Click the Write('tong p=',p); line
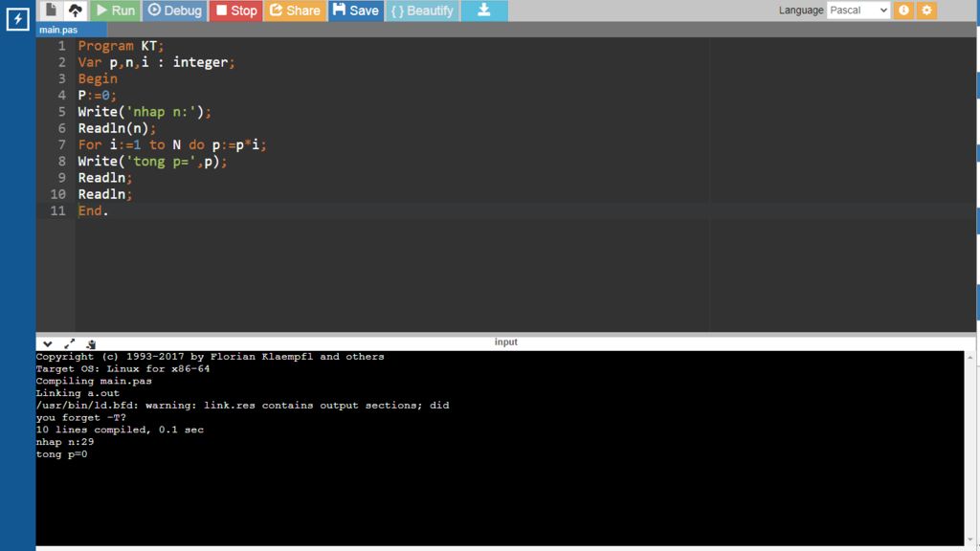 tap(152, 161)
